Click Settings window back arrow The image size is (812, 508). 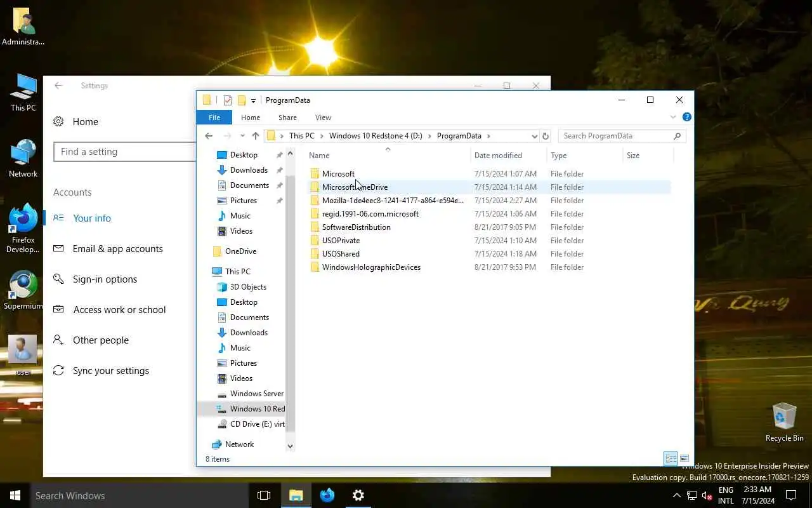coord(58,86)
